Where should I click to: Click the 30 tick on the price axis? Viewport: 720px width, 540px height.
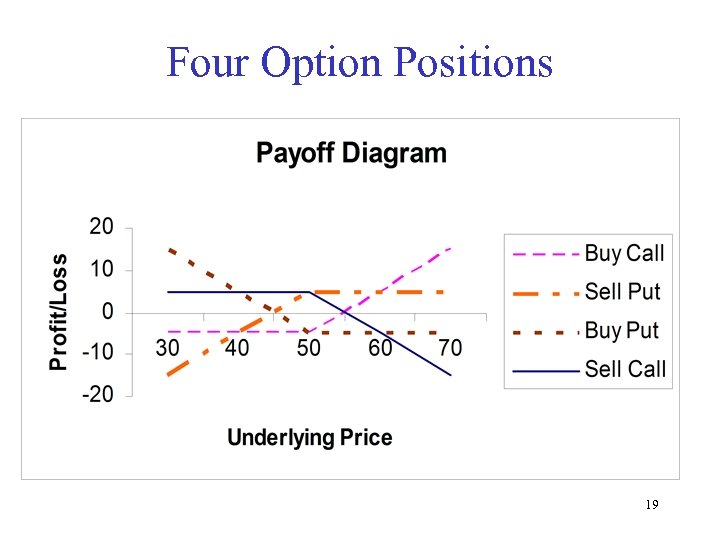(167, 348)
